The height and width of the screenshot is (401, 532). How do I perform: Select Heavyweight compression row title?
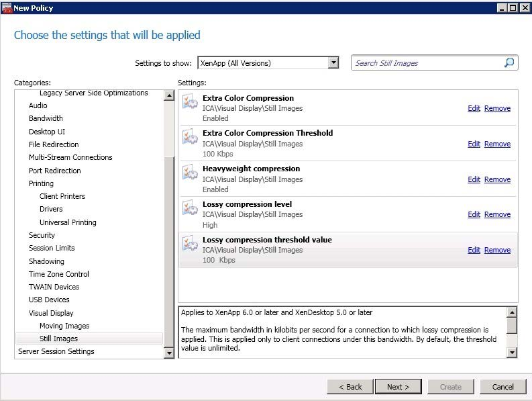(x=251, y=169)
